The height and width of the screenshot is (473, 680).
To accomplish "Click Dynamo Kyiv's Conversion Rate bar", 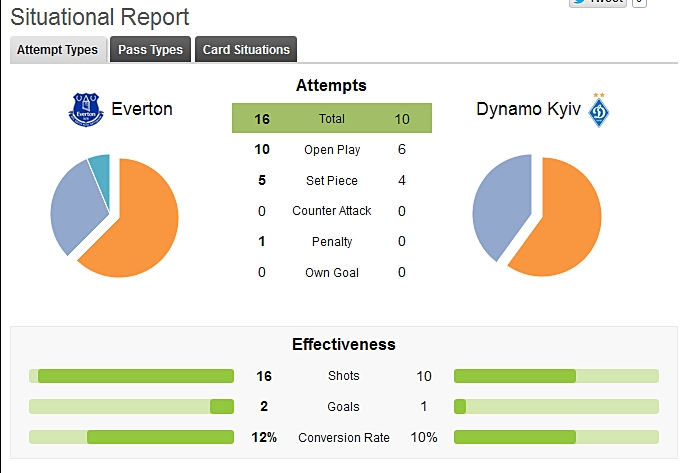I will (556, 437).
